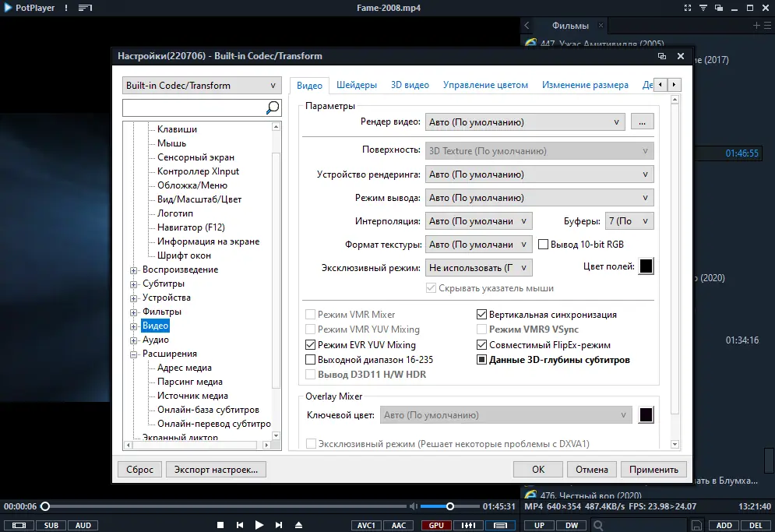
Task: Click the plus icon to add a playlist tab
Action: 756,25
